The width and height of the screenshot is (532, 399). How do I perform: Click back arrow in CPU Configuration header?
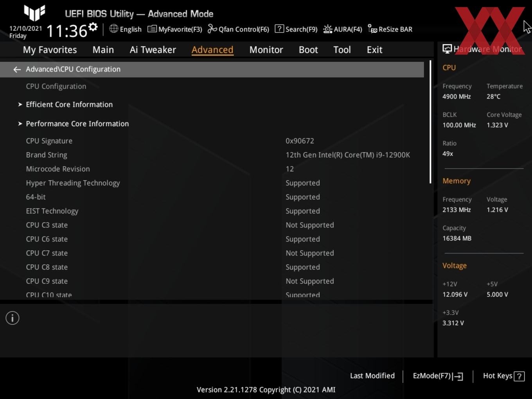pos(17,69)
